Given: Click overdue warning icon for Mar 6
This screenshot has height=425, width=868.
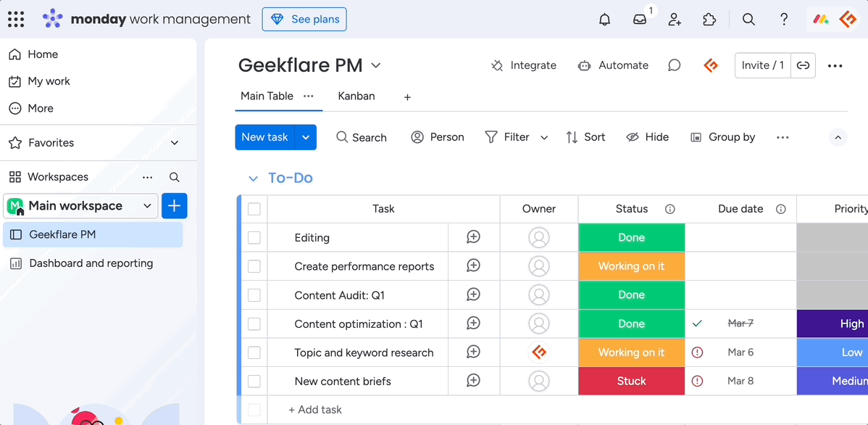Looking at the screenshot, I should coord(698,352).
